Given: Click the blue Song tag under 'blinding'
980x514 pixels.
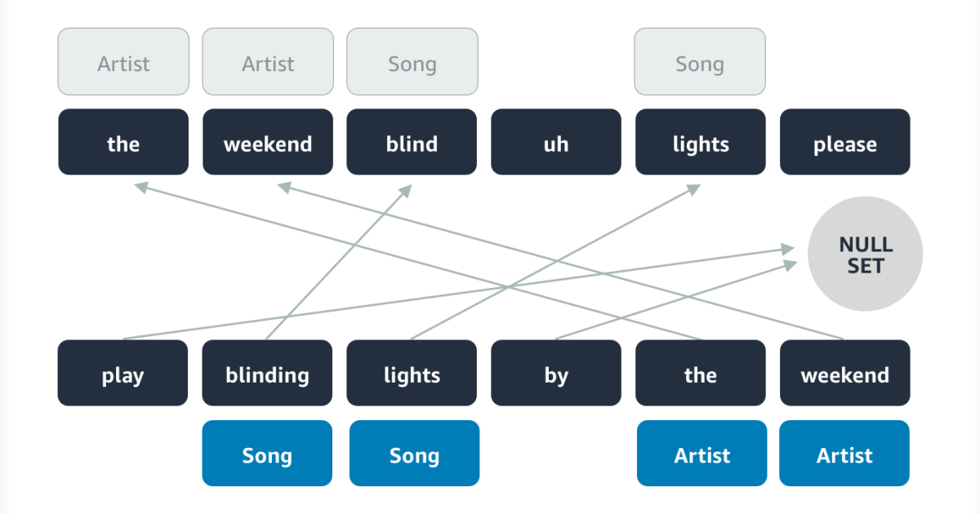Looking at the screenshot, I should (x=267, y=454).
